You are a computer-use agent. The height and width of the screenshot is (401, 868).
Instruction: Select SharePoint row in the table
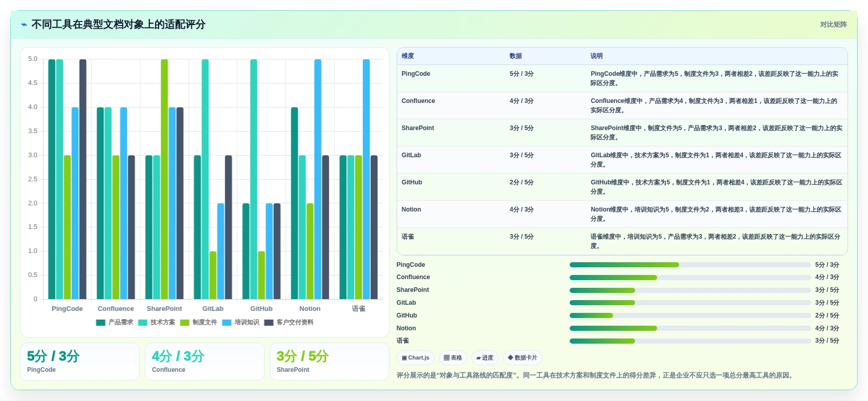622,133
